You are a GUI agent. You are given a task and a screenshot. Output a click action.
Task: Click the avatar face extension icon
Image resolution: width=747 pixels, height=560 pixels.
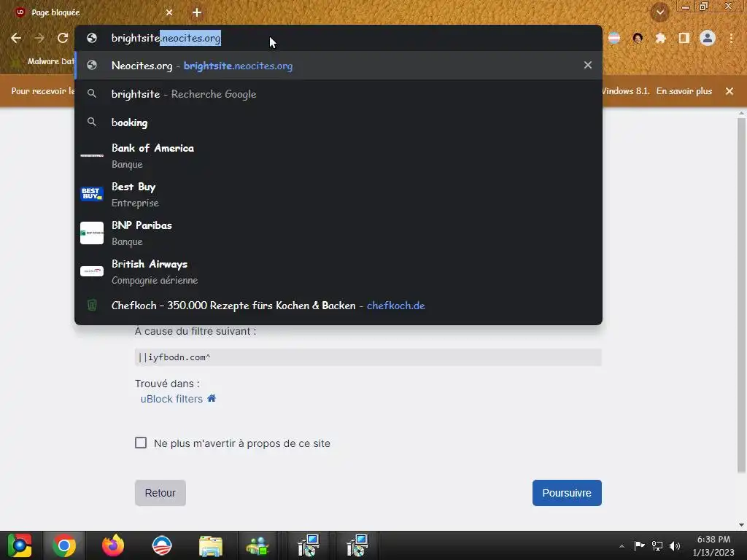(x=638, y=38)
